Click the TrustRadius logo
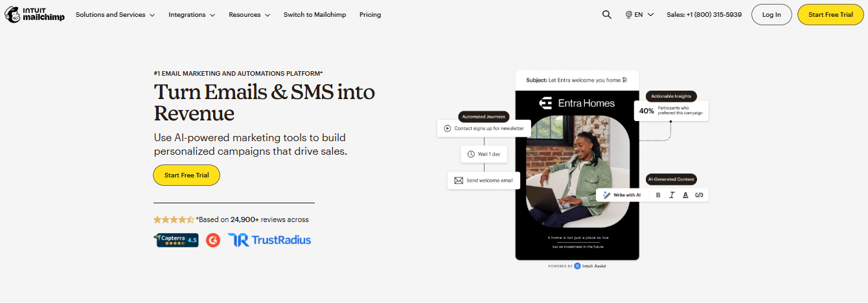868x303 pixels. 269,240
